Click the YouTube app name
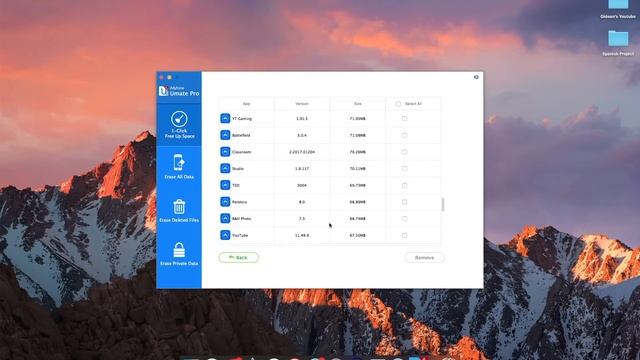 pos(240,236)
